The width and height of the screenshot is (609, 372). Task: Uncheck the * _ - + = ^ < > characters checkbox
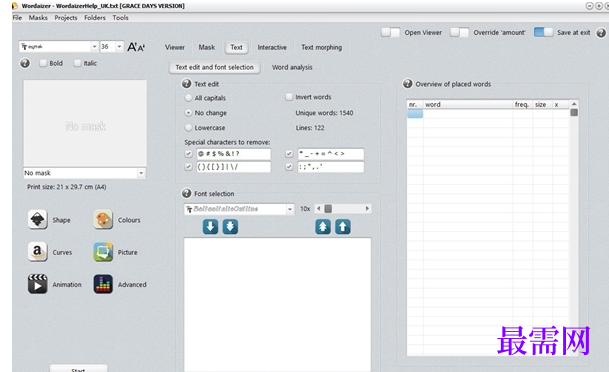tap(289, 154)
